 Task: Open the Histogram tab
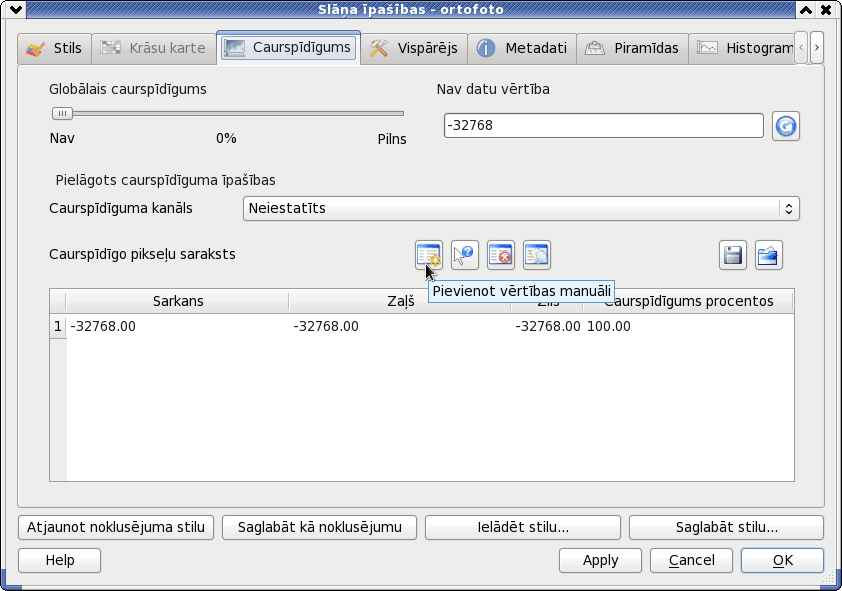(741, 48)
